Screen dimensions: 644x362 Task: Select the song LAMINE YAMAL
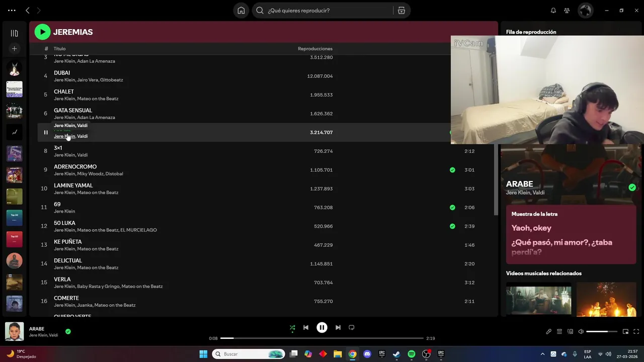[x=73, y=186]
